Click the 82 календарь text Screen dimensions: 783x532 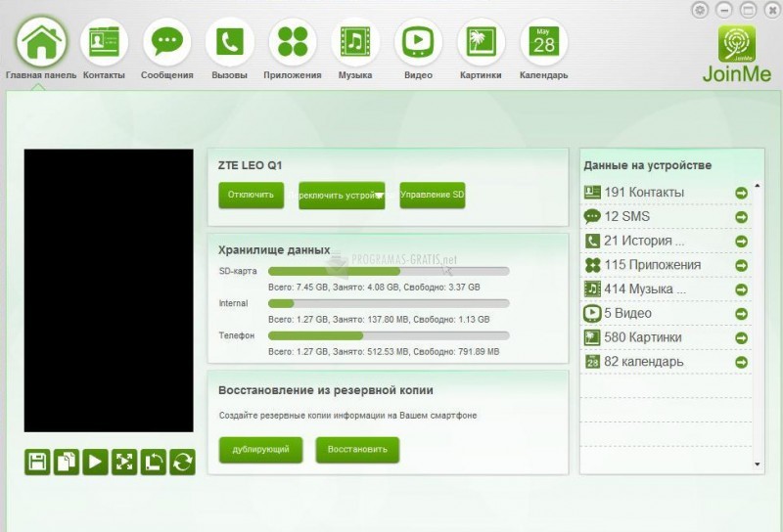(x=644, y=362)
